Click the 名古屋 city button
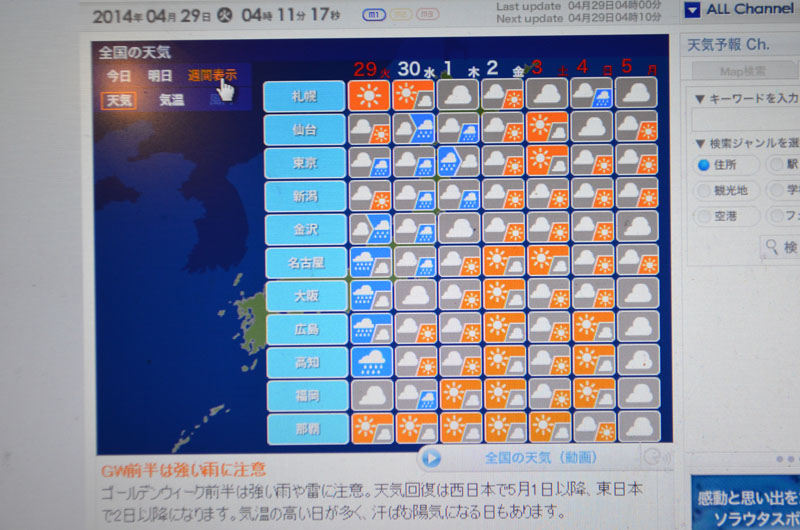This screenshot has height=530, width=800. click(305, 263)
